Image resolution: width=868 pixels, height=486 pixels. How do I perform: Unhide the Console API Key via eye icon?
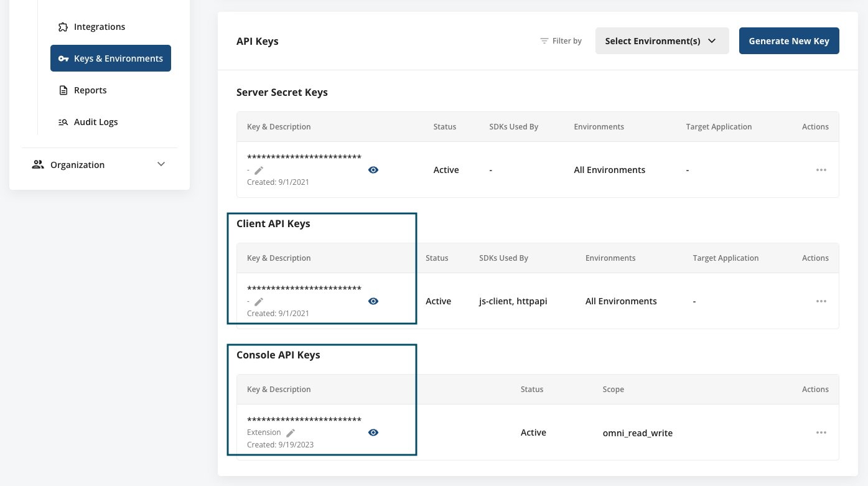pyautogui.click(x=373, y=432)
